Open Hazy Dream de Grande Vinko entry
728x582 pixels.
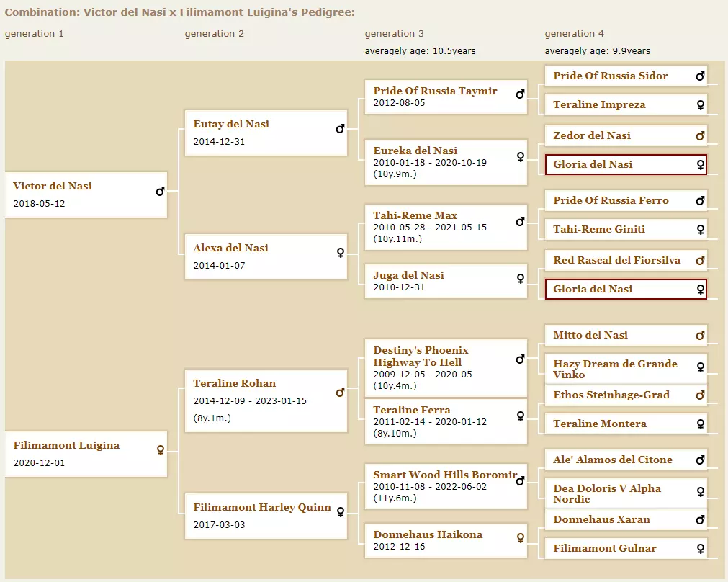pos(615,370)
